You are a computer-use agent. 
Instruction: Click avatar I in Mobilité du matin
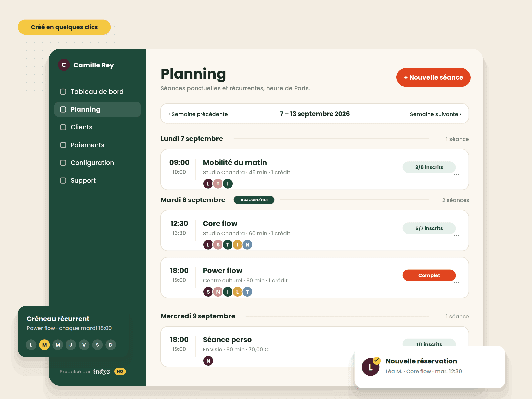point(228,184)
